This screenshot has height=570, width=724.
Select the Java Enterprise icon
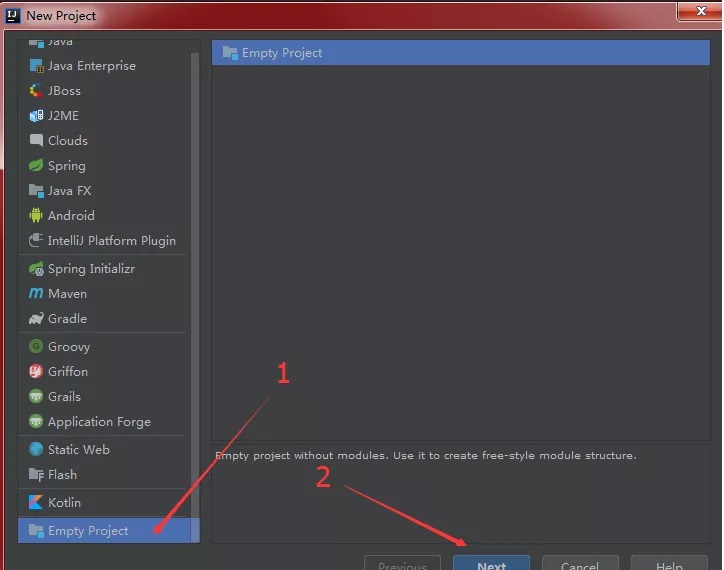point(36,66)
